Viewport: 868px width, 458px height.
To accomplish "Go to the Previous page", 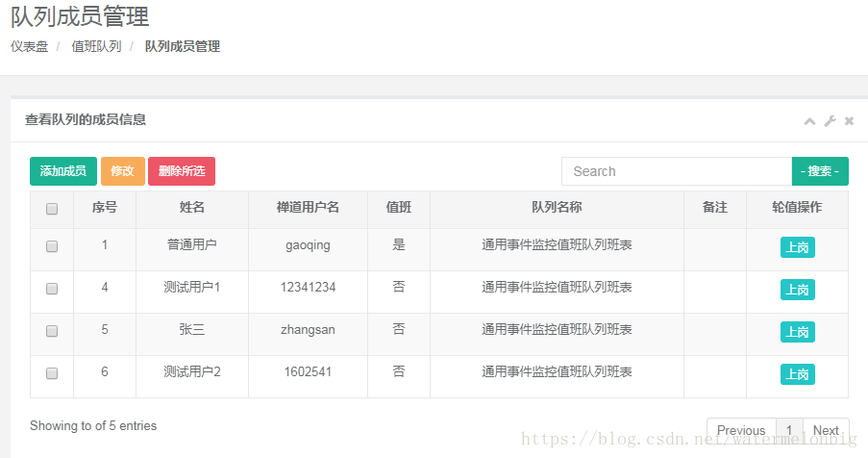I will pos(741,430).
